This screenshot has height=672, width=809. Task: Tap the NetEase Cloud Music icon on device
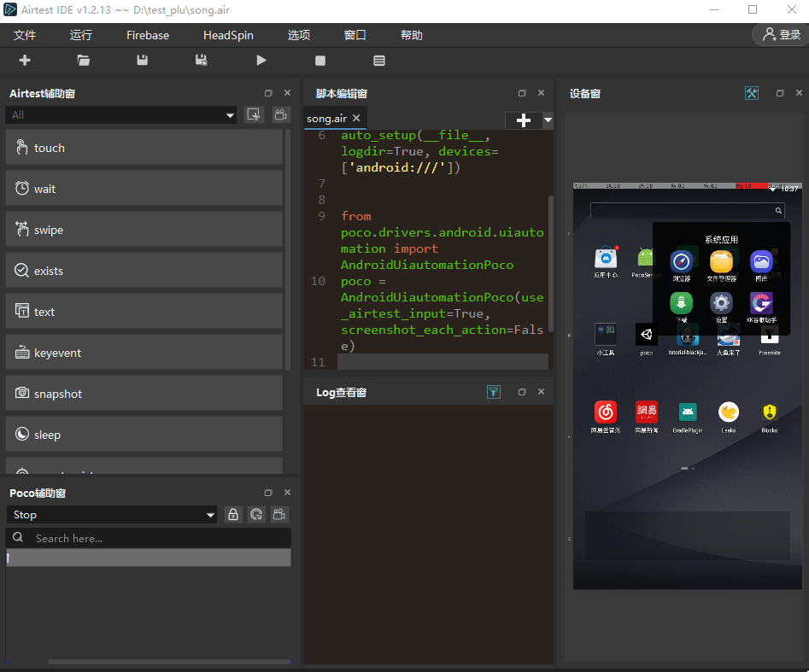tap(605, 412)
